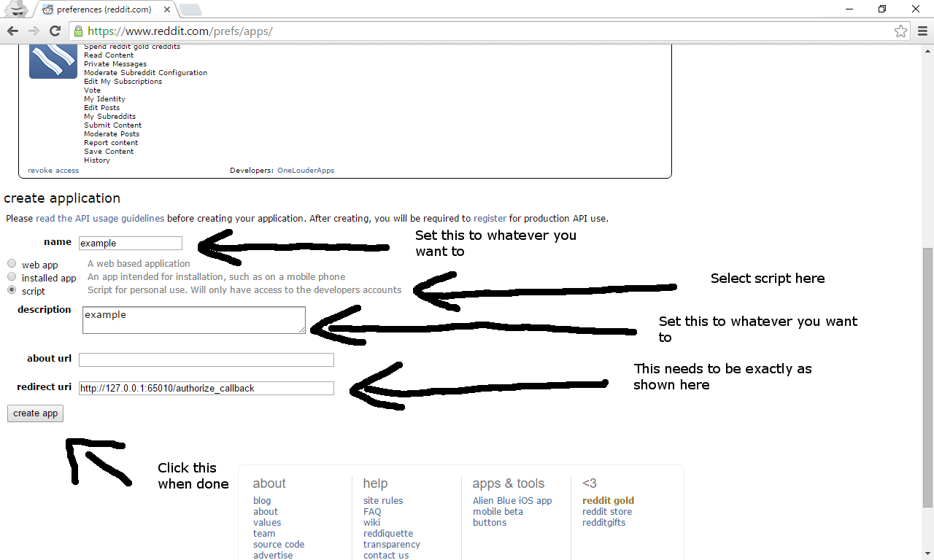Click the register link

[x=490, y=218]
